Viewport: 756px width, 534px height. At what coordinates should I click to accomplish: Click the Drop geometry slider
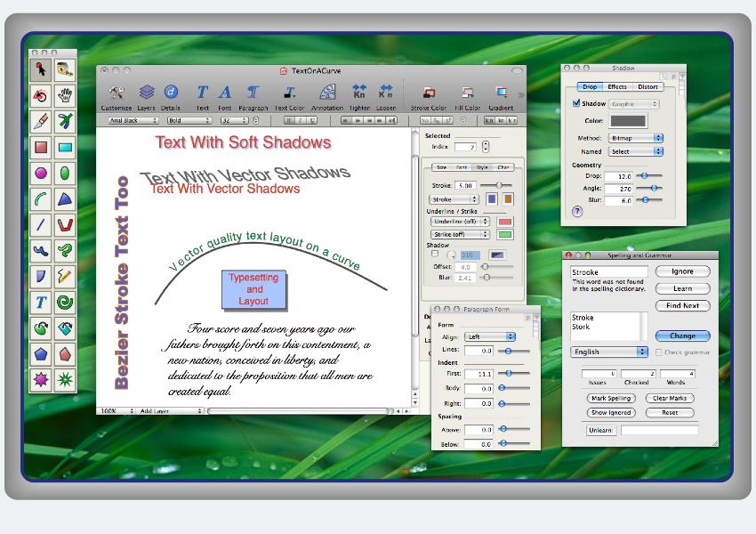[x=649, y=176]
